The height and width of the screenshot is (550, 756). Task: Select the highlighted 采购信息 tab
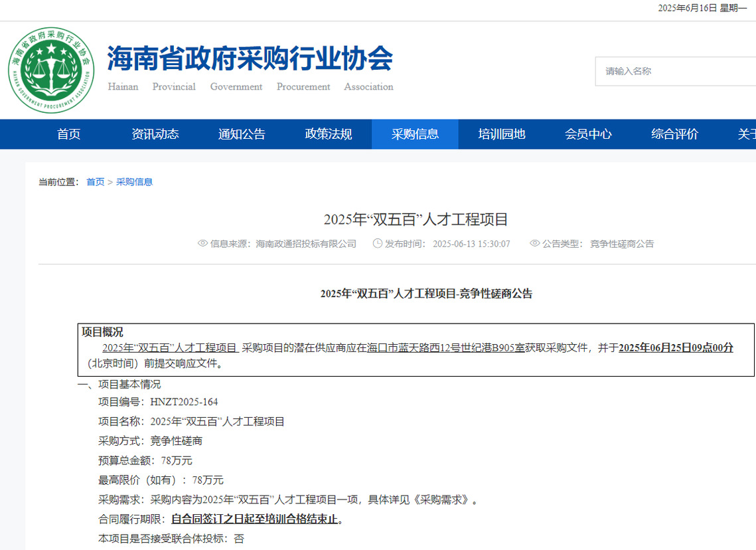[415, 134]
